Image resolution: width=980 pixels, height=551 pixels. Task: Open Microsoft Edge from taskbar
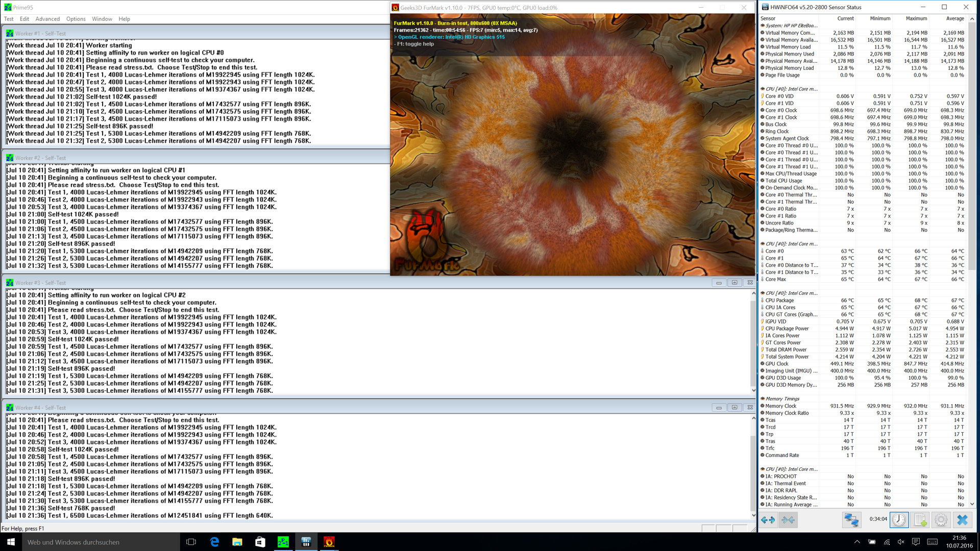coord(214,542)
